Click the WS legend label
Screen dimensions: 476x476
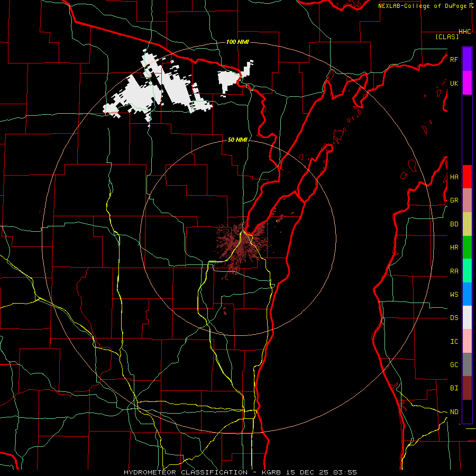pyautogui.click(x=454, y=294)
